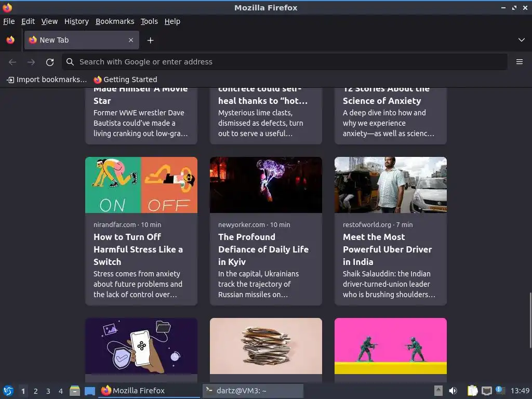This screenshot has height=399, width=532.
Task: Open 'The Profound Defiance of Daily Life in Kyiv' headline
Action: [x=263, y=249]
